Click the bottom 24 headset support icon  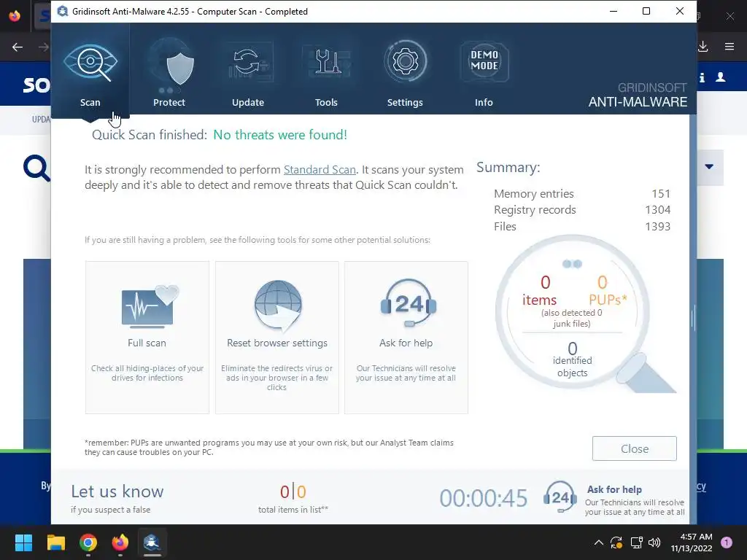click(x=560, y=497)
